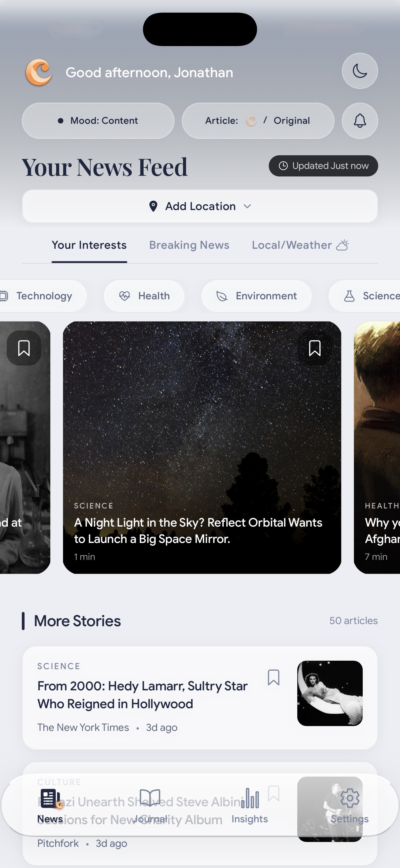Click the location pin icon in Add Location
Screen dimensions: 400x868
(154, 206)
